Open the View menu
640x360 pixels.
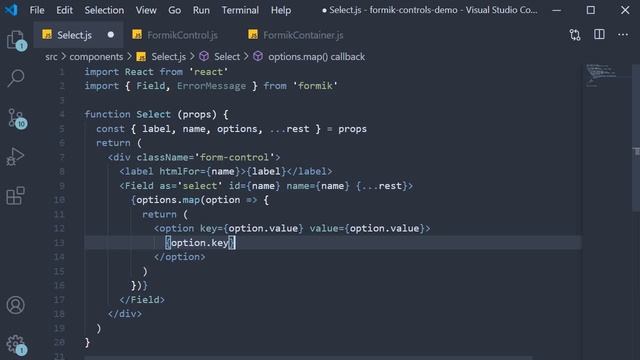pos(146,10)
